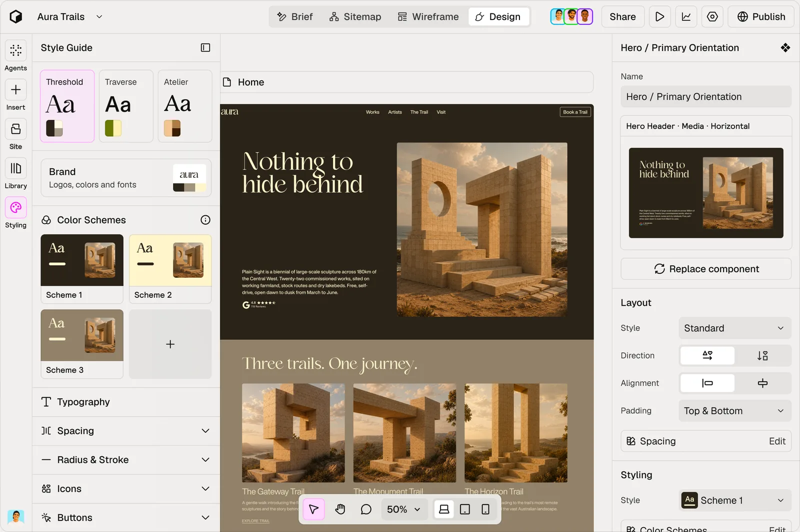
Task: Select the pointer tool
Action: [314, 509]
